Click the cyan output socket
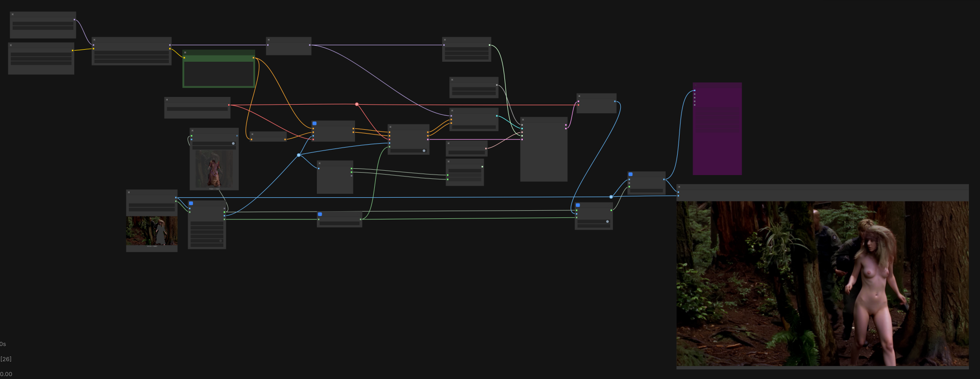 497,116
